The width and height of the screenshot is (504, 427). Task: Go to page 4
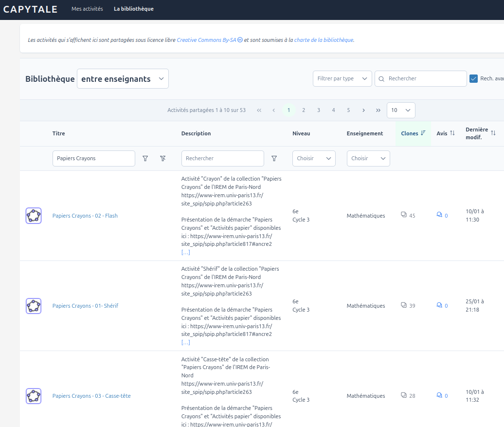[x=333, y=110]
